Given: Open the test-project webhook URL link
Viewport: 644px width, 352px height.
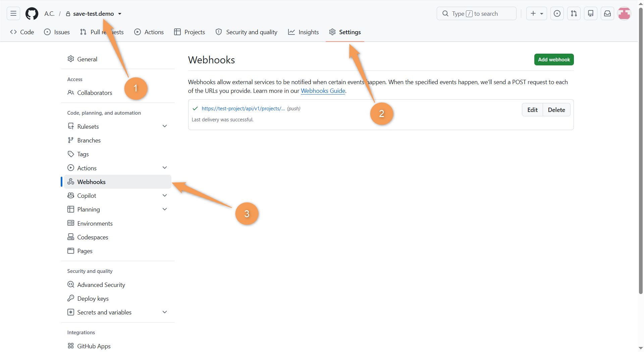Looking at the screenshot, I should coord(243,109).
